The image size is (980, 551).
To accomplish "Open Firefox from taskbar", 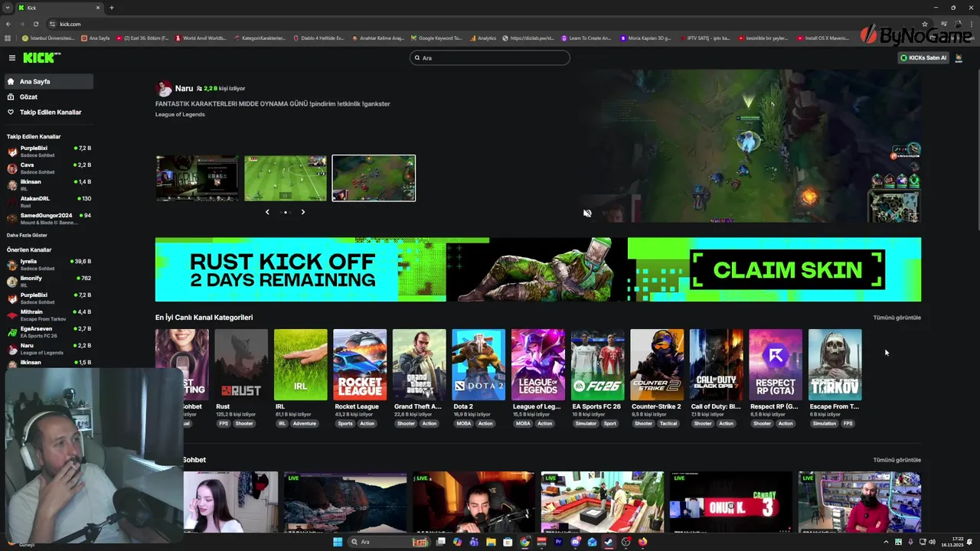I will click(x=642, y=542).
